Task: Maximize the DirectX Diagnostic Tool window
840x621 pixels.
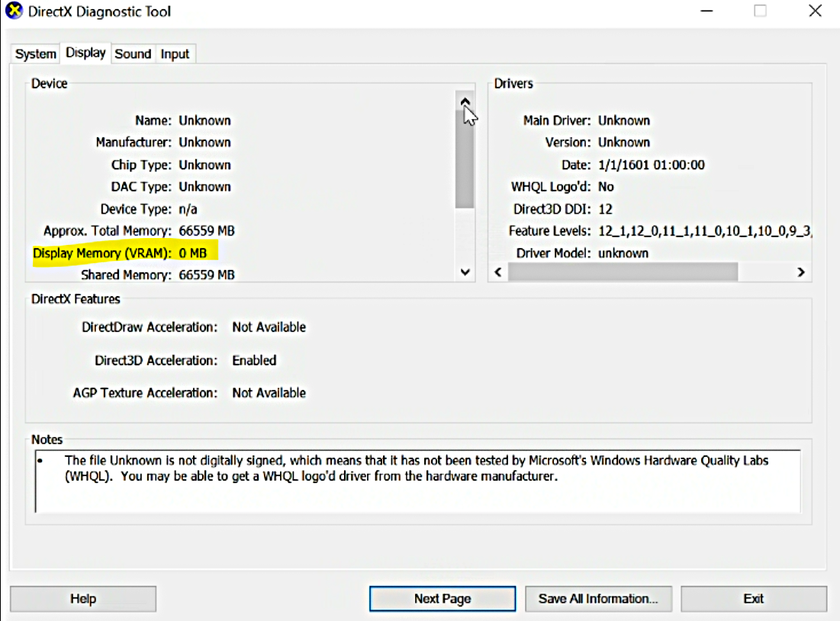Action: 760,11
